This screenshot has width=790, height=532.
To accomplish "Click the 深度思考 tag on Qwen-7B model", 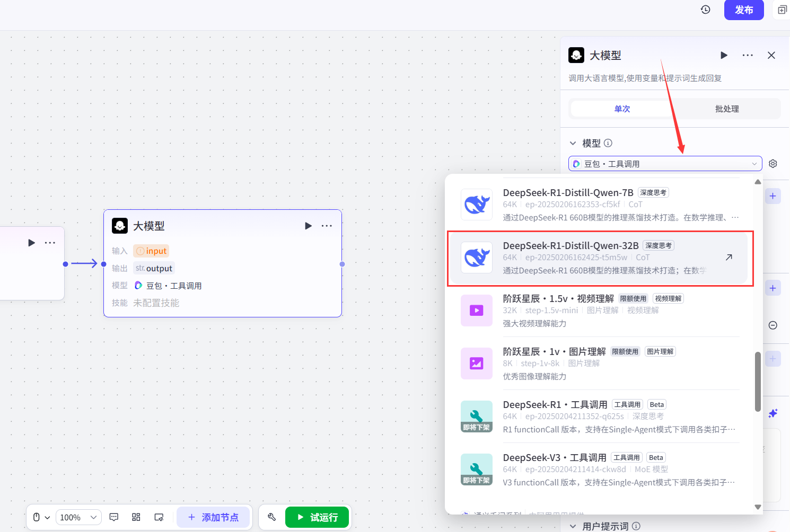I will pos(653,192).
